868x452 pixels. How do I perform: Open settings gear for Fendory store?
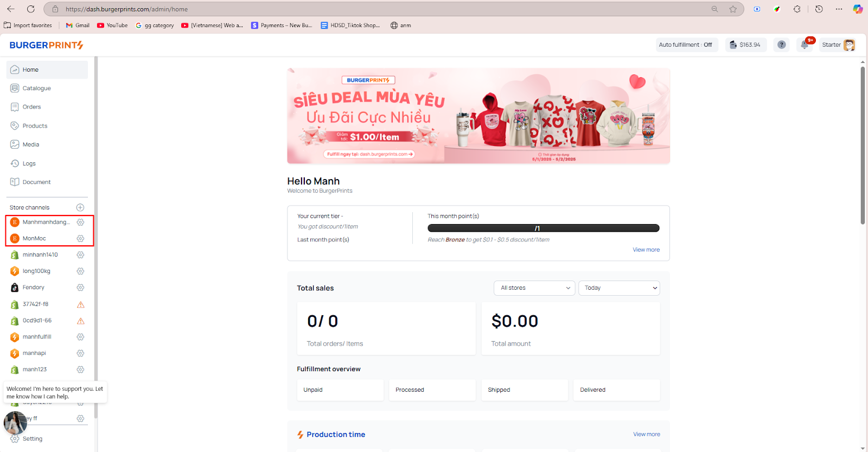(80, 287)
